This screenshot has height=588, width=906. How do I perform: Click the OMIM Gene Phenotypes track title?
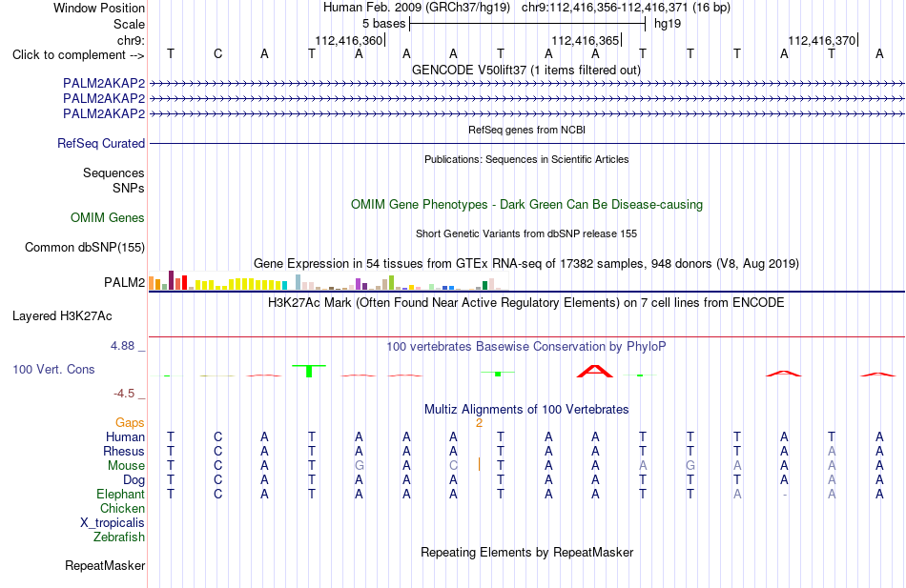(526, 205)
